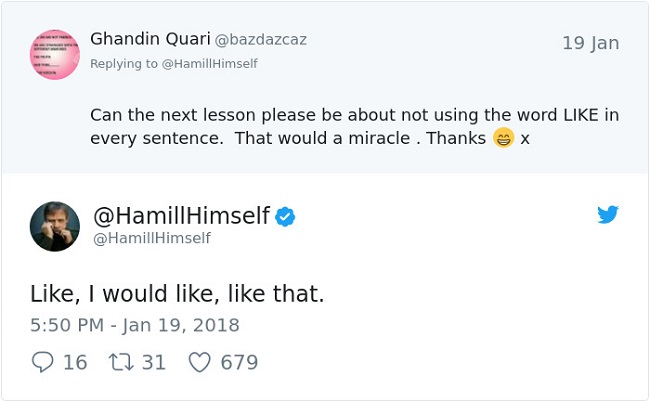The image size is (650, 402).
Task: Open the 5:50 PM - Jan 19, 2018 timestamp
Action: click(135, 325)
